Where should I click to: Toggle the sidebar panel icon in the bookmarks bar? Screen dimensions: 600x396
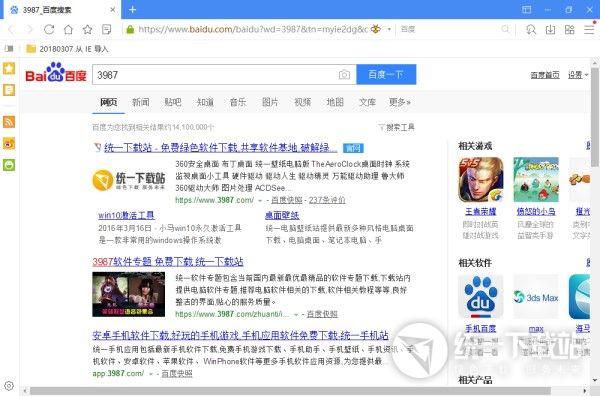9,49
